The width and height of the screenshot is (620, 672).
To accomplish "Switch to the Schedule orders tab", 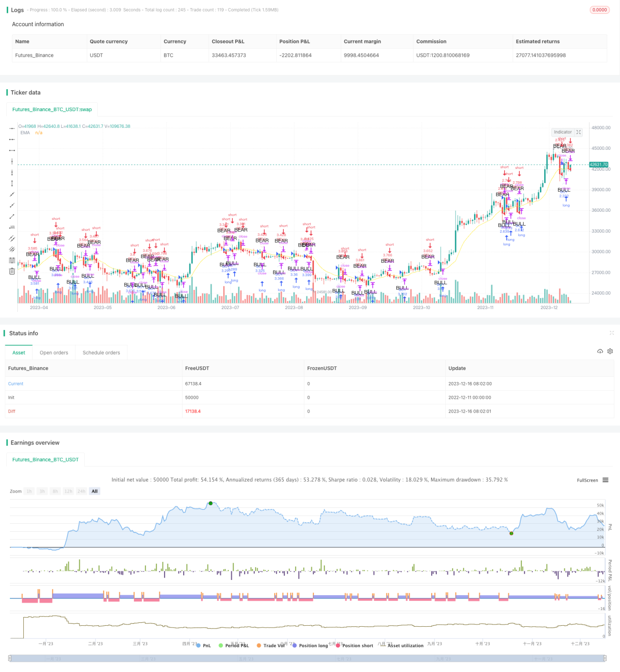I will 101,352.
